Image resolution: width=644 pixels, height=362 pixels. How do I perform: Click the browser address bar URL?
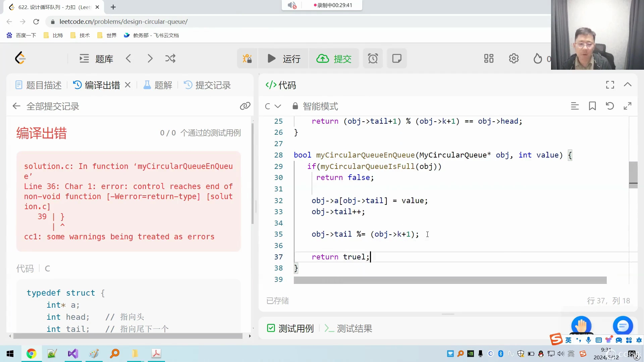point(123,22)
